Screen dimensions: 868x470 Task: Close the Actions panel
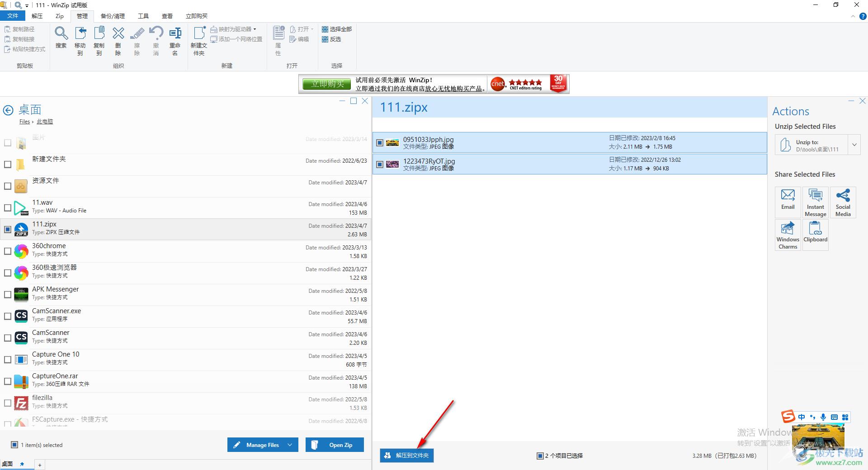(x=863, y=101)
